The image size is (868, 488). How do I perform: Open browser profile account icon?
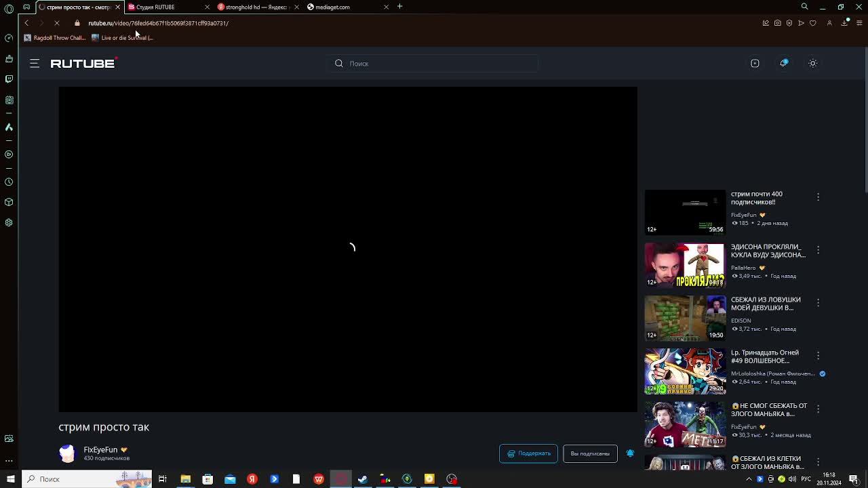click(x=829, y=23)
